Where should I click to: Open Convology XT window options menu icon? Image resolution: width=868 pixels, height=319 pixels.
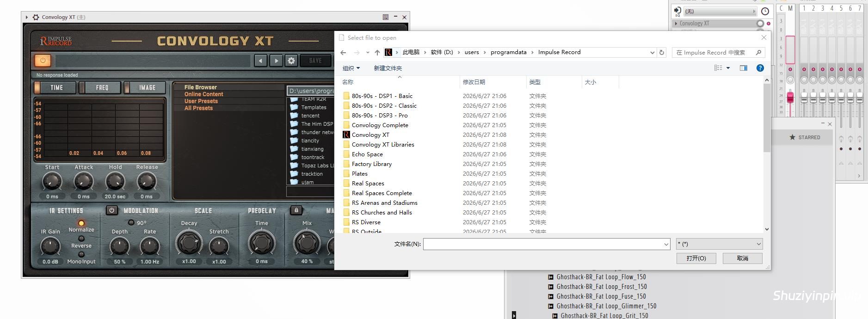tap(385, 17)
